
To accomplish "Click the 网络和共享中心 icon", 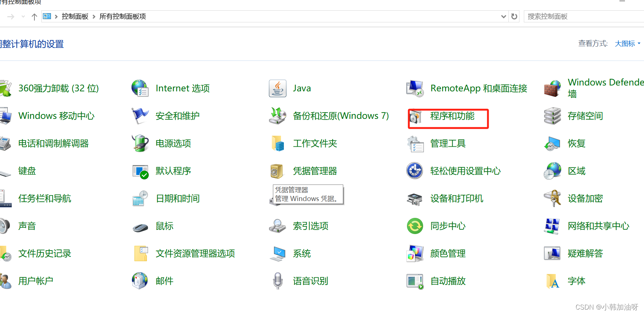I will pyautogui.click(x=552, y=226).
